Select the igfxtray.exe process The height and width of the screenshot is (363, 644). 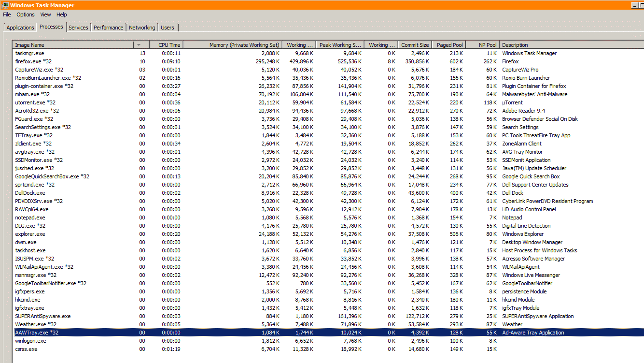click(328, 308)
